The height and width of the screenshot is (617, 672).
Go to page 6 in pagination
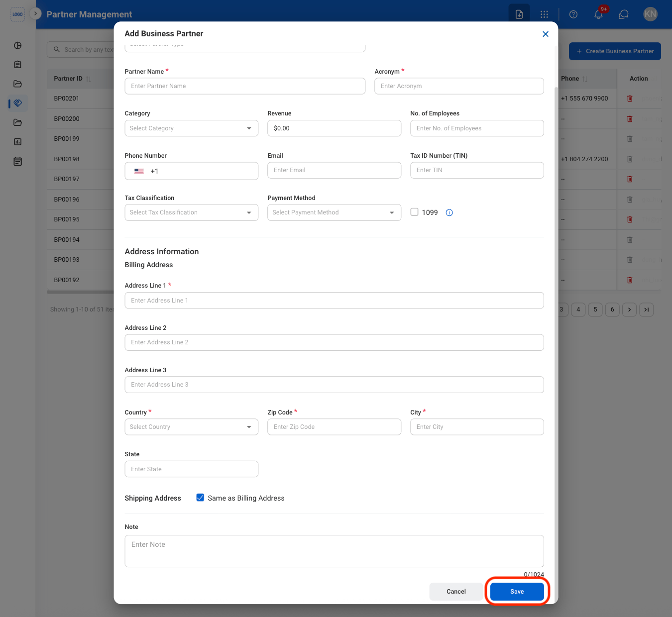click(612, 309)
